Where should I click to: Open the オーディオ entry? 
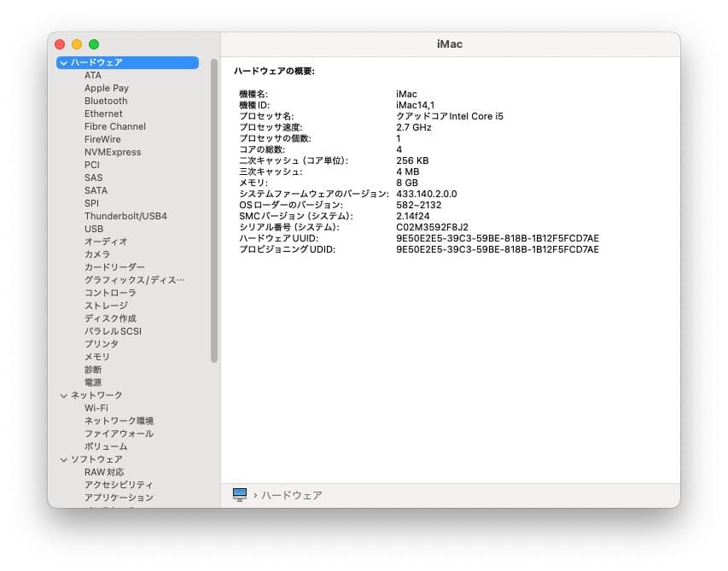click(x=106, y=242)
